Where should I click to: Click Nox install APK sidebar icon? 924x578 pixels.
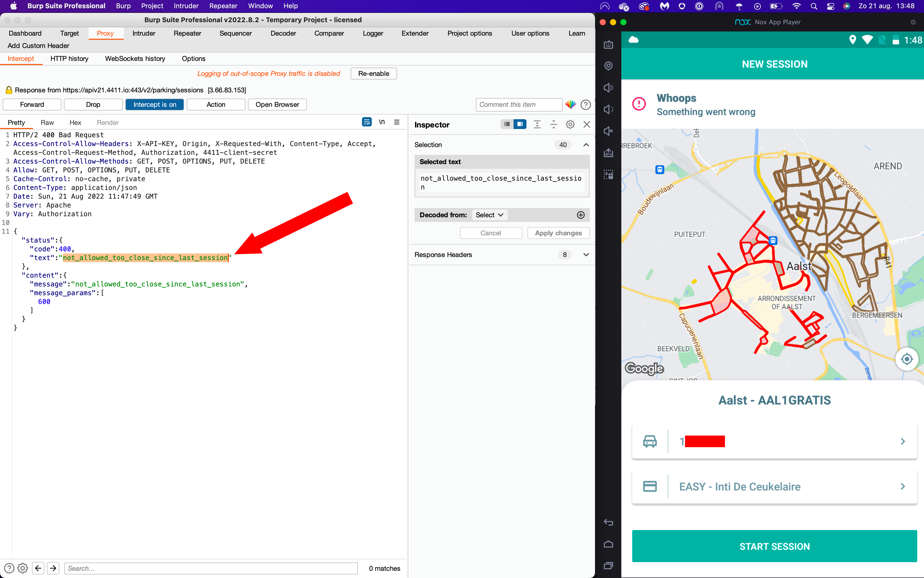pos(608,153)
